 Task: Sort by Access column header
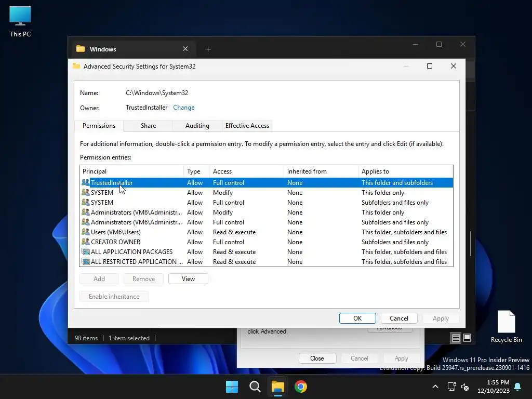click(247, 171)
